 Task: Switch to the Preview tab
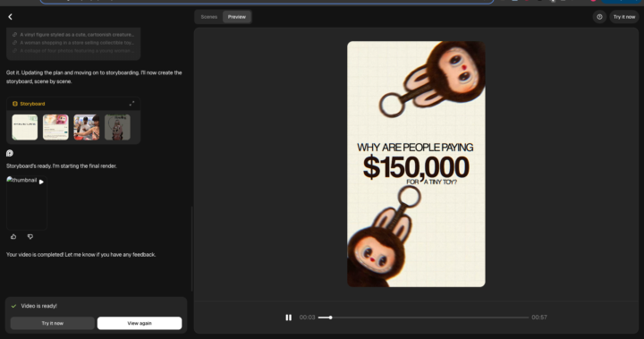point(237,17)
